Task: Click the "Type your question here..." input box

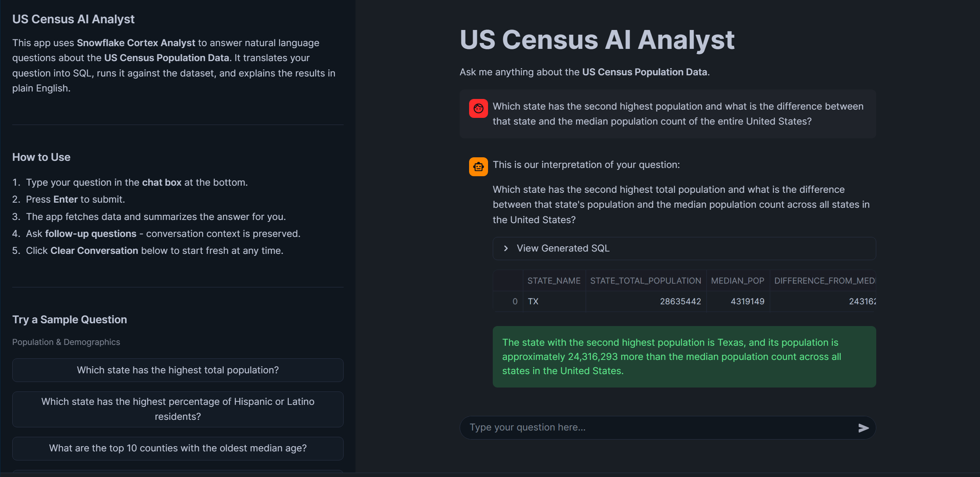Action: pyautogui.click(x=631, y=427)
